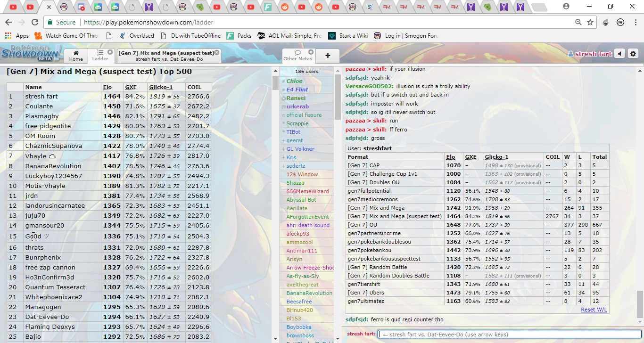Close the Mix and Mega battle tab

[216, 53]
